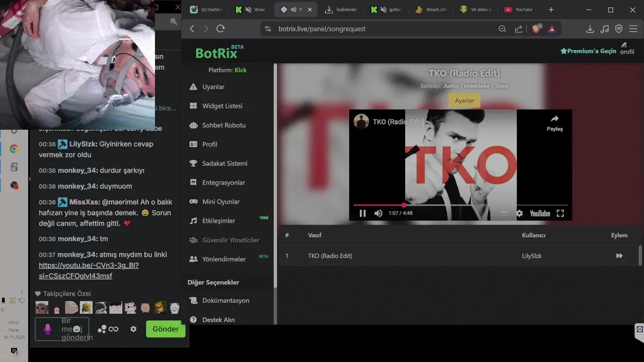Open Dokümantasyon book icon
644x362 pixels.
pos(193,300)
